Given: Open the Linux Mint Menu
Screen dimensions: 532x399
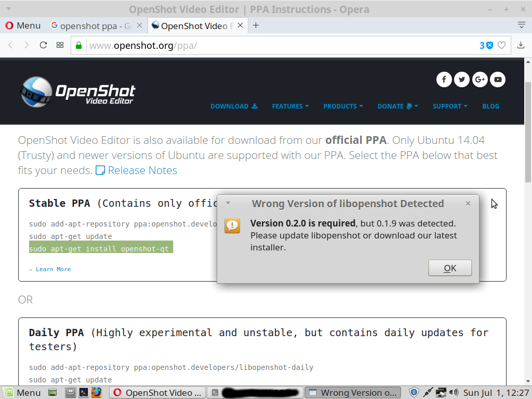Looking at the screenshot, I should coord(22,393).
